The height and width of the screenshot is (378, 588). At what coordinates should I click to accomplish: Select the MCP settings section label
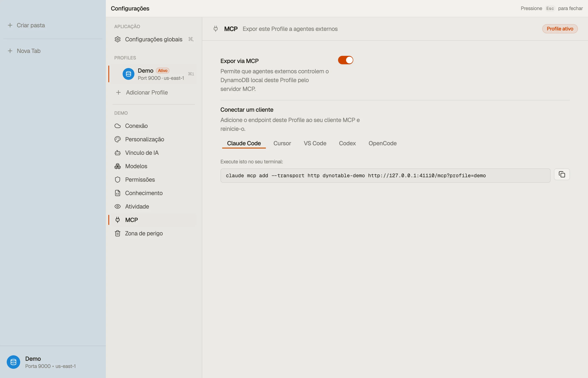click(131, 220)
